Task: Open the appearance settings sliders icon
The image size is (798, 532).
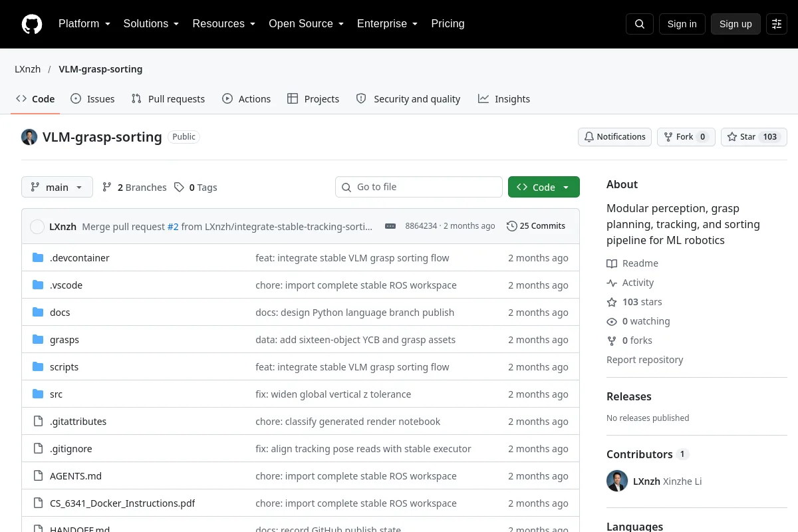Action: click(777, 24)
